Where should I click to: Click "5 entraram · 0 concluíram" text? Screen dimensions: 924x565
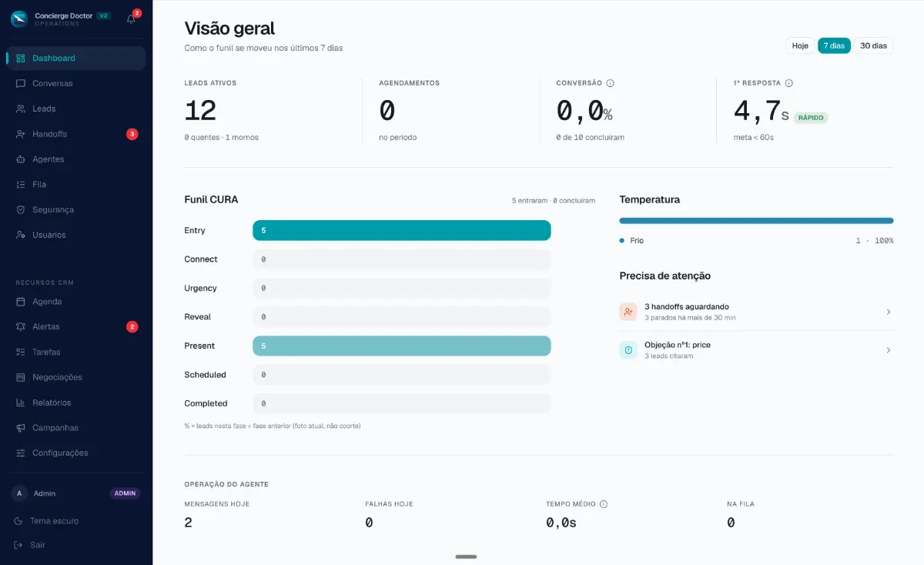click(x=554, y=200)
